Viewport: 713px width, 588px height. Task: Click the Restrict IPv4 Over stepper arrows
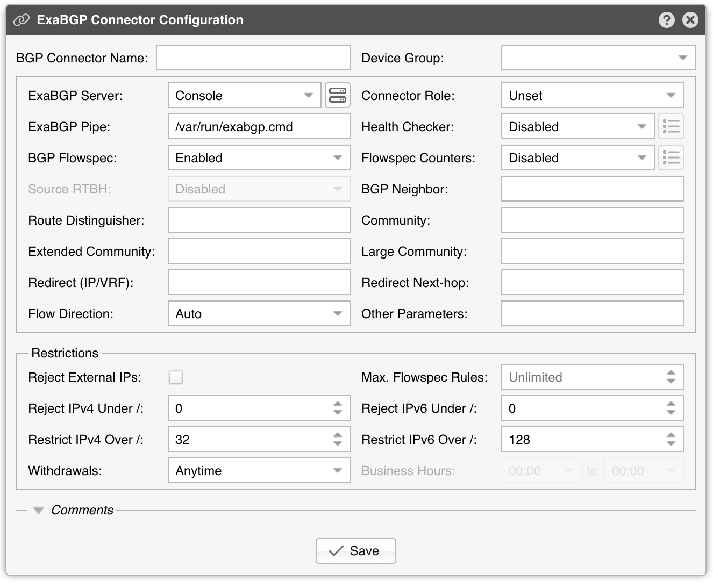[x=338, y=440]
